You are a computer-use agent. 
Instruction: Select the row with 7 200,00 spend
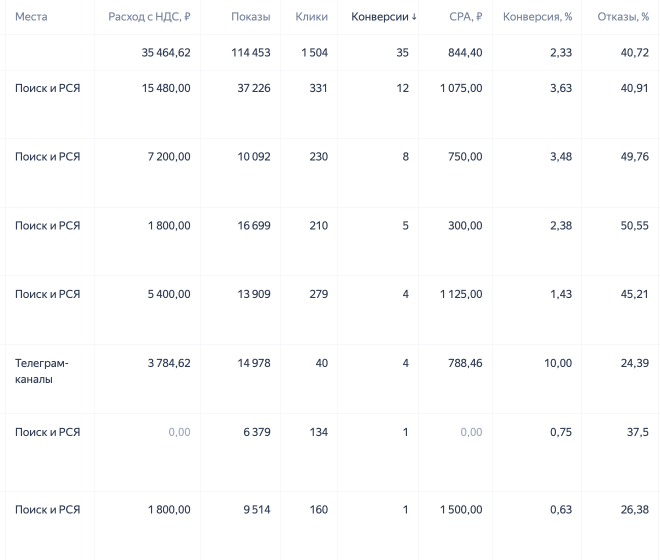click(330, 173)
